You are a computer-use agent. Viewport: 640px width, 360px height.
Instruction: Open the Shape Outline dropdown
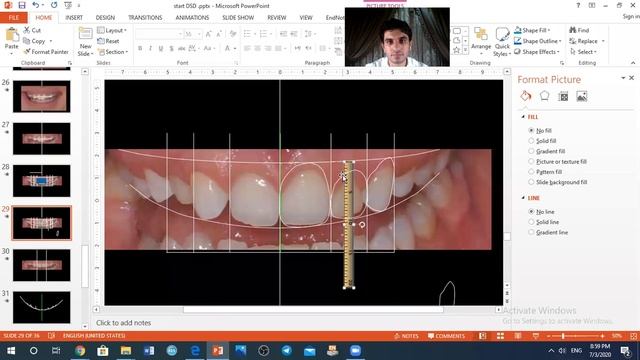(538, 41)
